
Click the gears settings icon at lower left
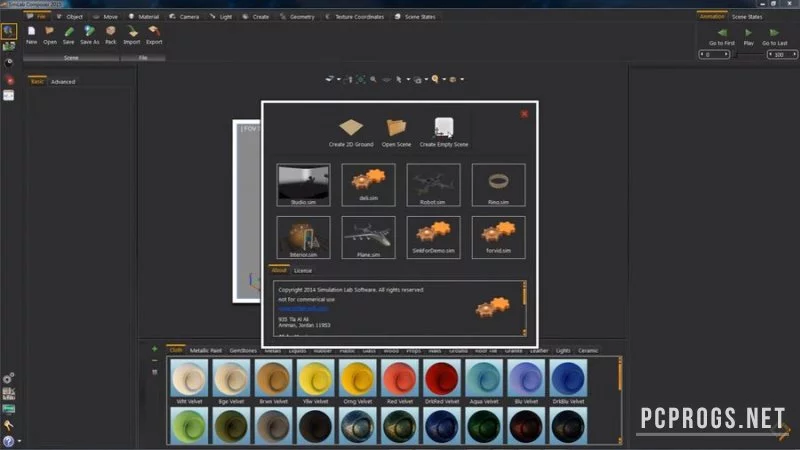[x=8, y=378]
